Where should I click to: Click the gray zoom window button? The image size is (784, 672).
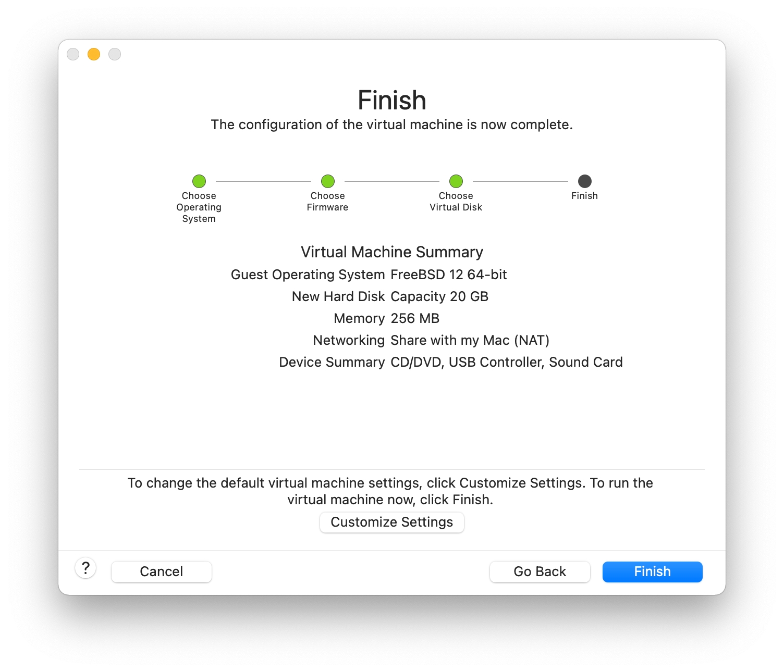click(115, 54)
